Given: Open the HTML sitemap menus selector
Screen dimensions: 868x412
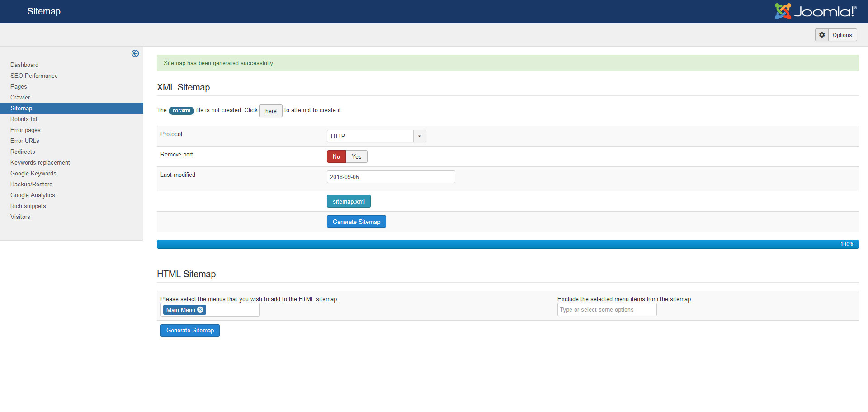Looking at the screenshot, I should click(232, 310).
